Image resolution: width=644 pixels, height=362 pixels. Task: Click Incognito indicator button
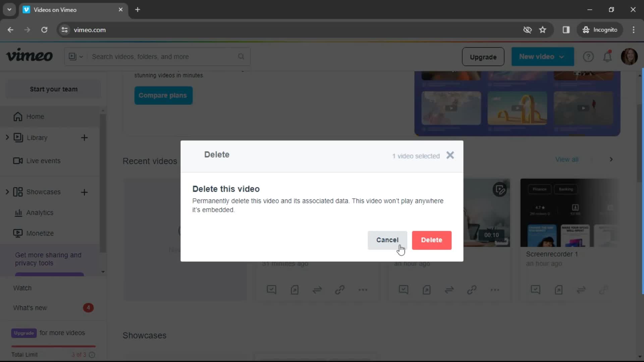[x=600, y=30]
